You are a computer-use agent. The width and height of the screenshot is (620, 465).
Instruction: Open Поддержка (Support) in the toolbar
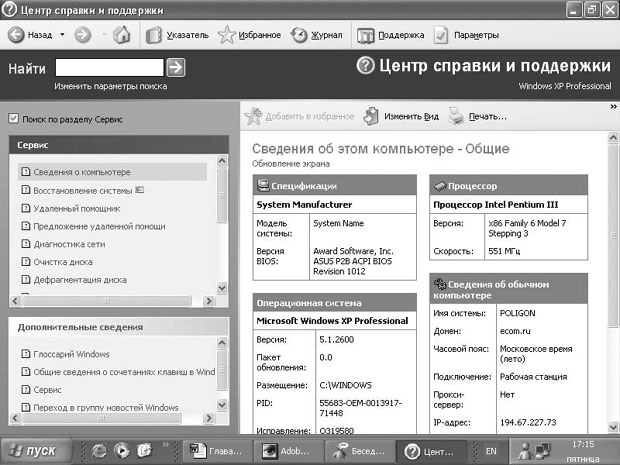click(x=390, y=35)
